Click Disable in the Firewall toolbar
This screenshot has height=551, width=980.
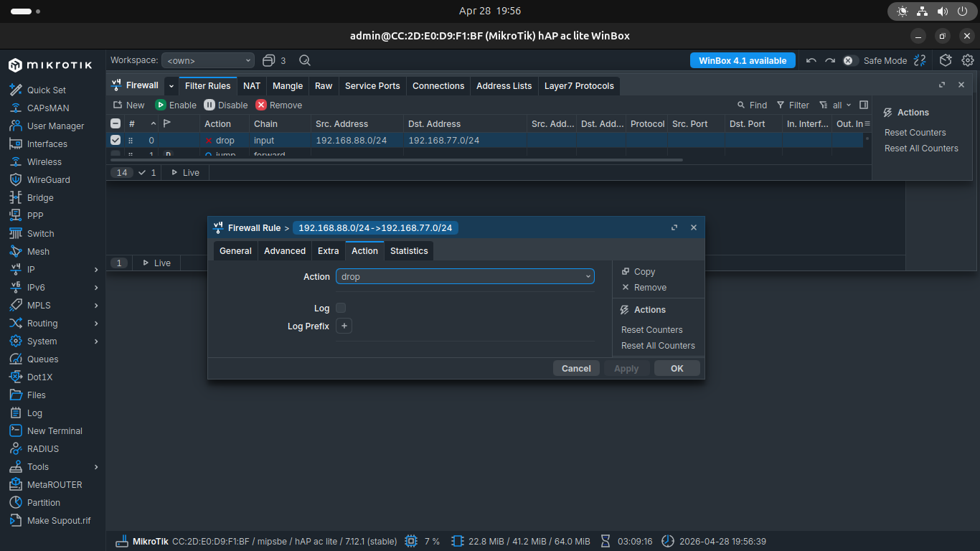click(226, 105)
